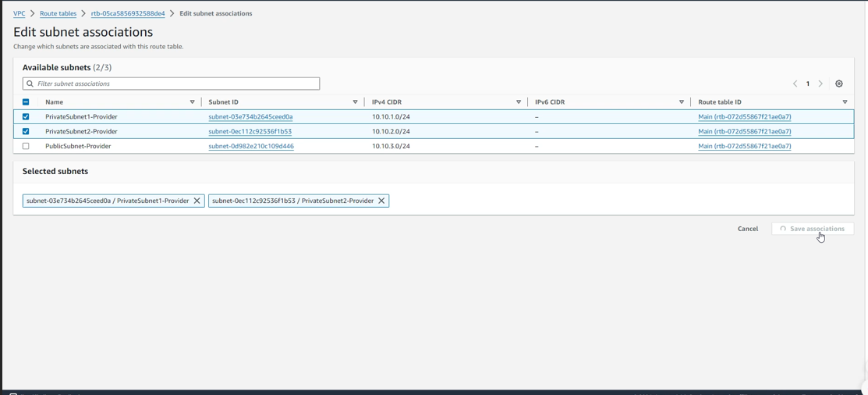Sort by IPv4 CIDR column arrow

(519, 102)
